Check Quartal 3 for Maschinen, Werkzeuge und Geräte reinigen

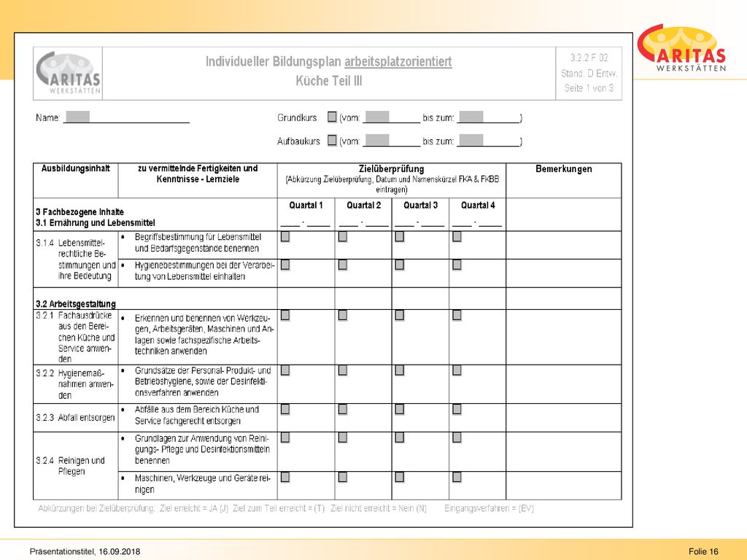click(400, 477)
